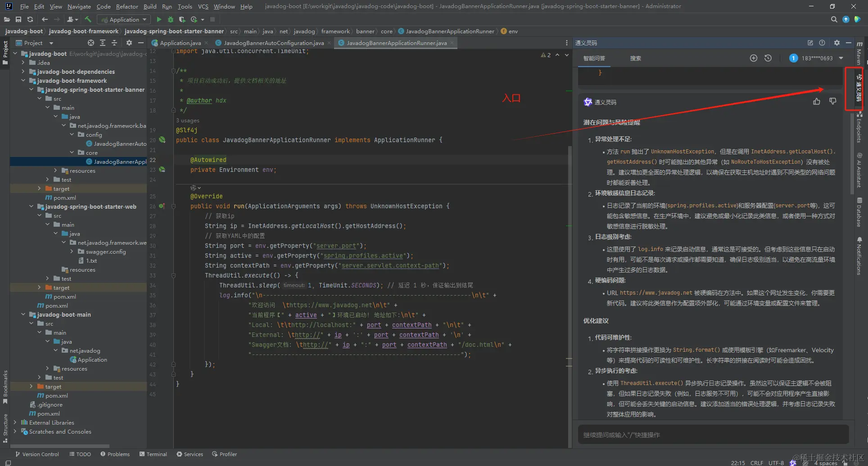This screenshot has width=868, height=466.
Task: Toggle Endpoints side panel
Action: click(859, 128)
